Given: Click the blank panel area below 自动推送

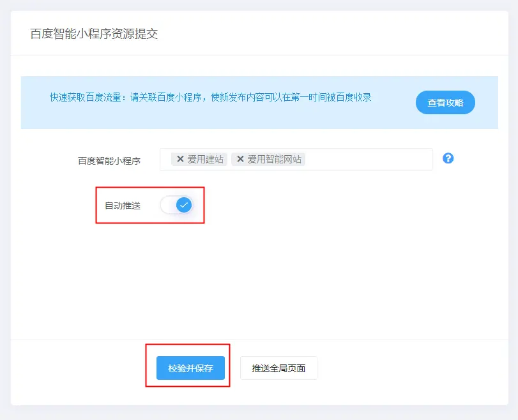Looking at the screenshot, I should point(255,281).
